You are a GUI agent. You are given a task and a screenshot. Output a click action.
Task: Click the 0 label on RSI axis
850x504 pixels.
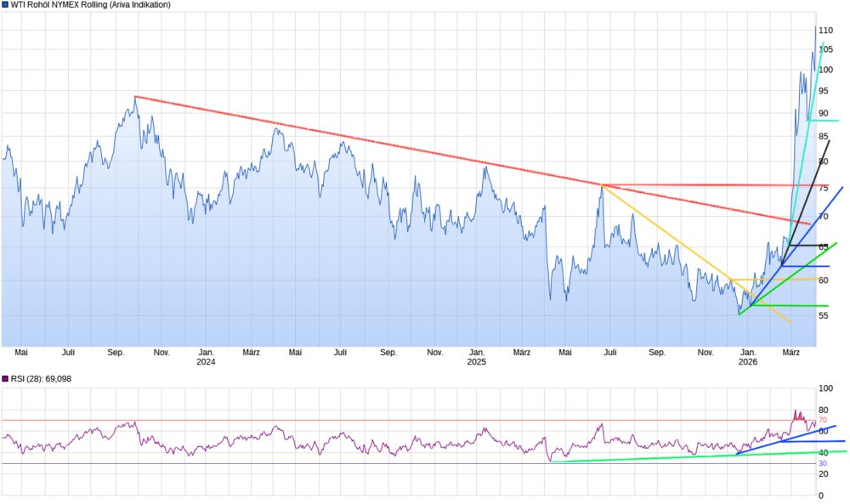tap(821, 496)
